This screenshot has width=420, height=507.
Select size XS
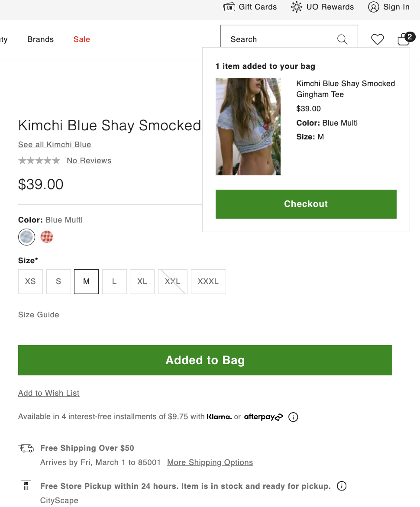tap(30, 281)
